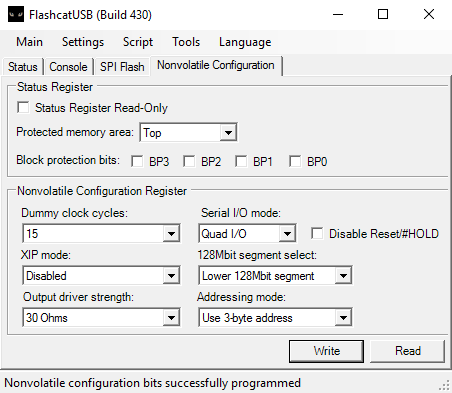
Task: Open the Tools menu
Action: click(x=186, y=42)
